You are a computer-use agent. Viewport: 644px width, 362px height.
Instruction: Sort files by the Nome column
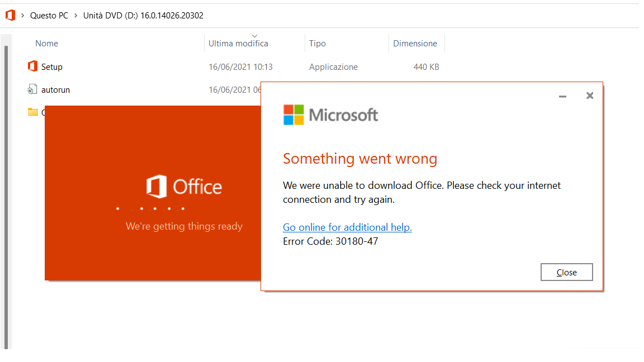pos(46,44)
